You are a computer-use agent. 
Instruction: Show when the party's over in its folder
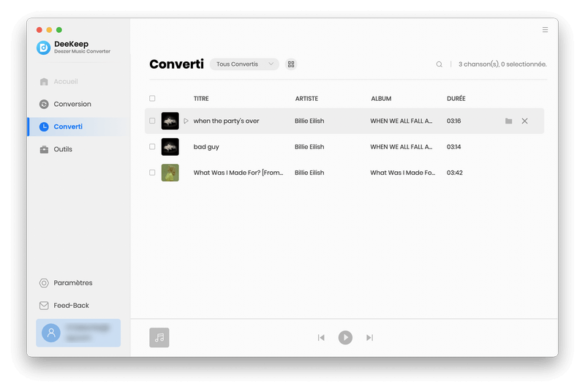coord(508,121)
